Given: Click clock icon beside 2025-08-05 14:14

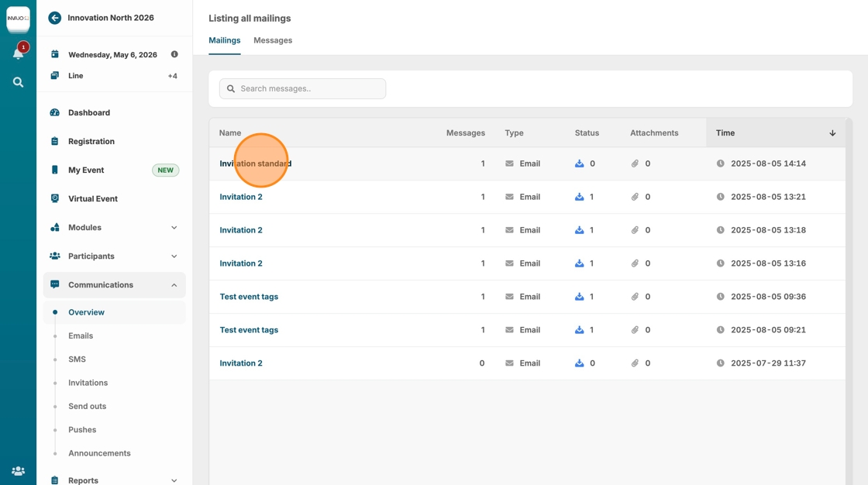Looking at the screenshot, I should click(x=720, y=163).
